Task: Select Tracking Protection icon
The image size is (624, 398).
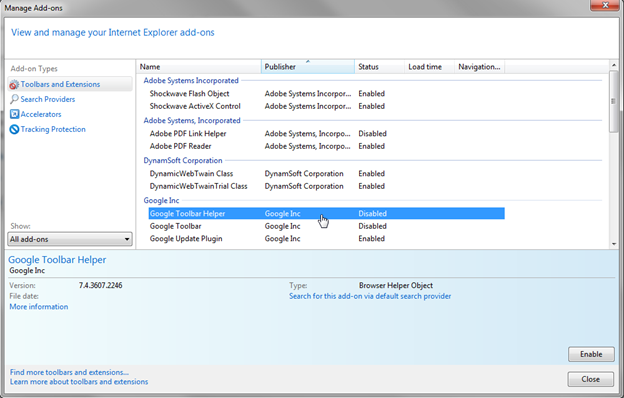Action: [14, 129]
